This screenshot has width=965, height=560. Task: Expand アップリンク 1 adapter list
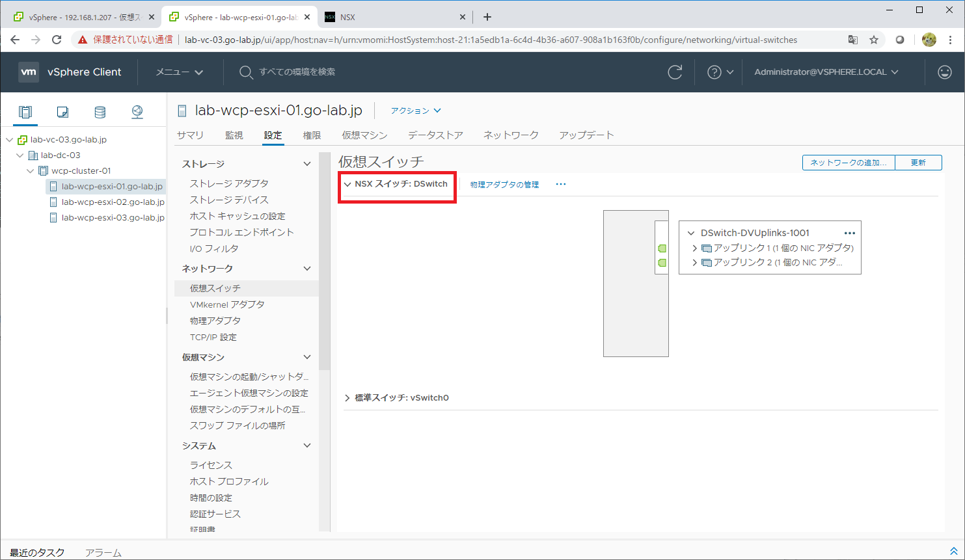695,248
